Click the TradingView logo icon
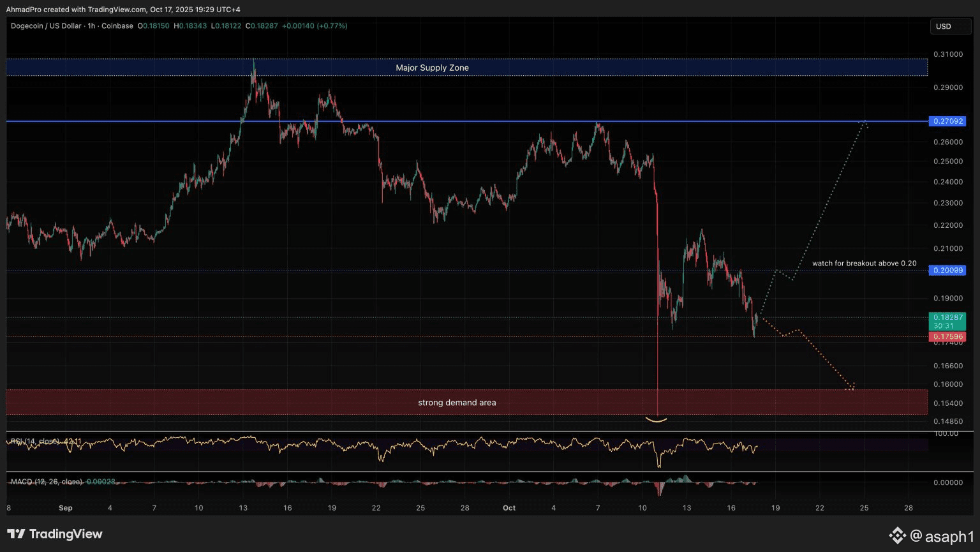Image resolution: width=980 pixels, height=552 pixels. [x=16, y=534]
